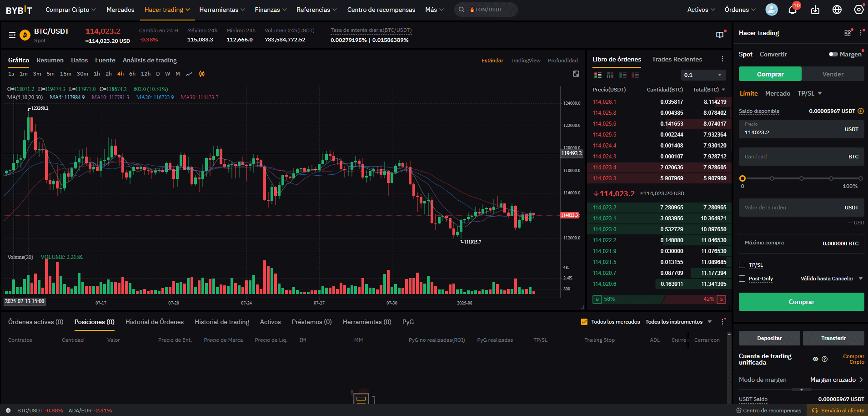Toggle balance visibility eye icon
The height and width of the screenshot is (416, 868).
(x=815, y=359)
